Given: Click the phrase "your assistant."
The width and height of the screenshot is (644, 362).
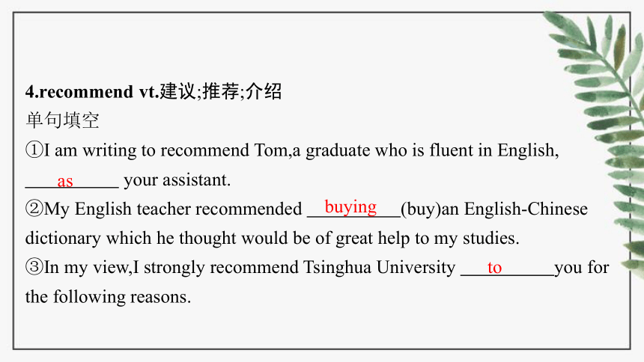Looking at the screenshot, I should pyautogui.click(x=177, y=180).
